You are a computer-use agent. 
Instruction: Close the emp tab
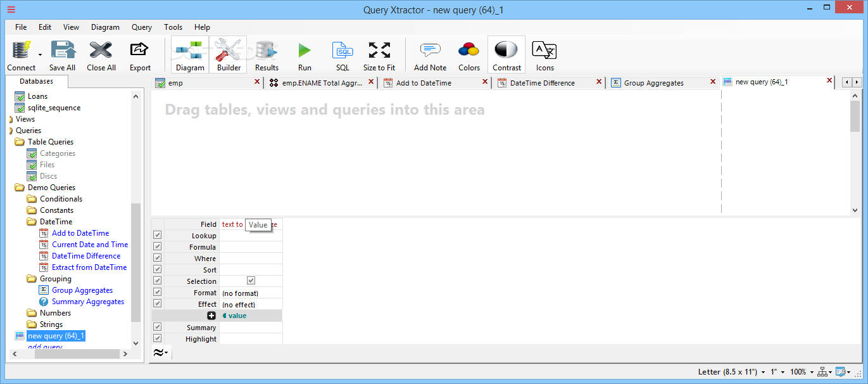[x=257, y=82]
